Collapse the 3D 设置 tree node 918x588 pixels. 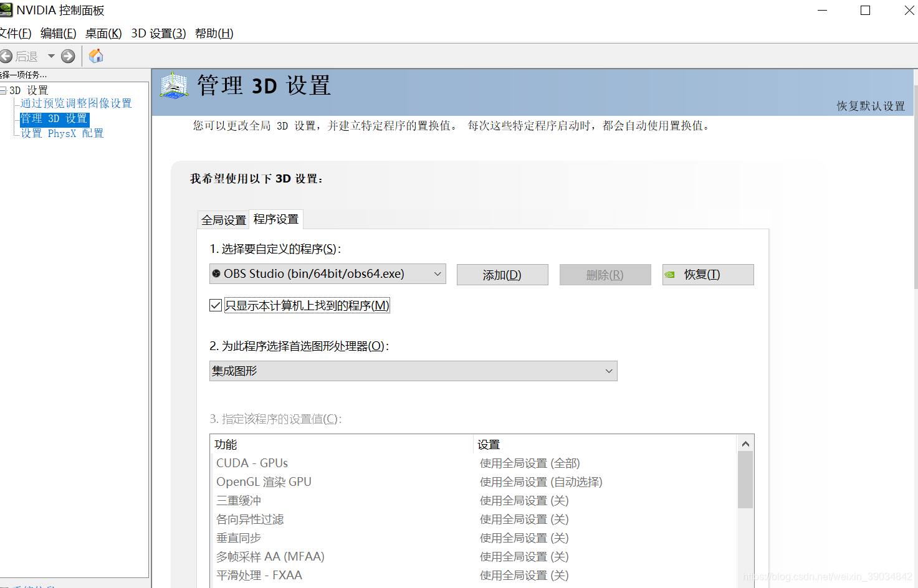tap(3, 90)
